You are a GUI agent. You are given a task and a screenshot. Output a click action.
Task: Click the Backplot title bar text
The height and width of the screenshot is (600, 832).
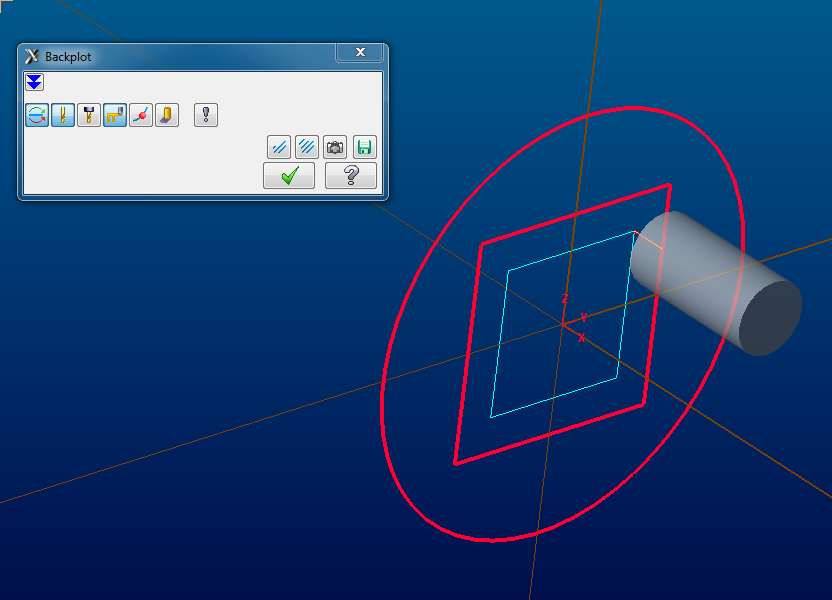pos(68,57)
